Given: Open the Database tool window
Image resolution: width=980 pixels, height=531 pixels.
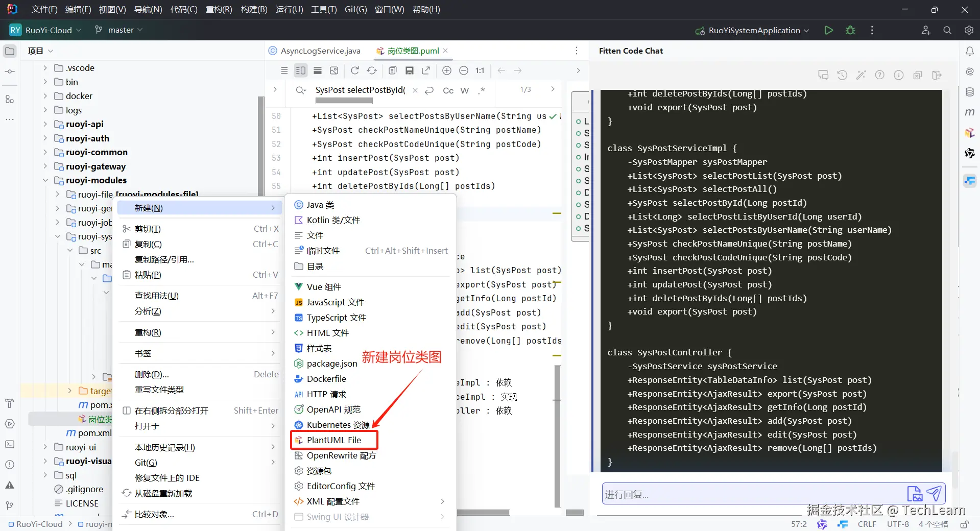Looking at the screenshot, I should pos(969,92).
